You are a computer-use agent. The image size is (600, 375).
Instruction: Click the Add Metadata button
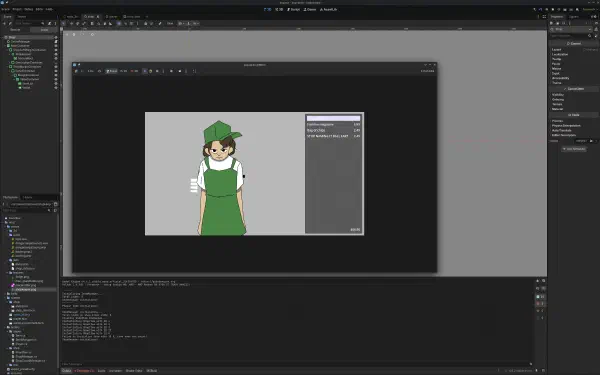[x=574, y=149]
